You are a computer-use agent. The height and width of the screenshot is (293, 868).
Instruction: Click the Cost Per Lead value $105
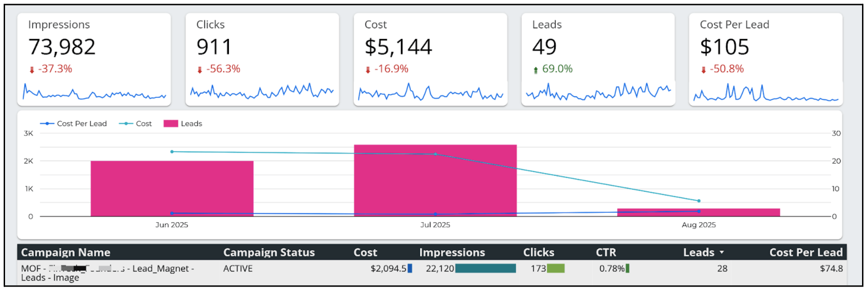coord(724,47)
